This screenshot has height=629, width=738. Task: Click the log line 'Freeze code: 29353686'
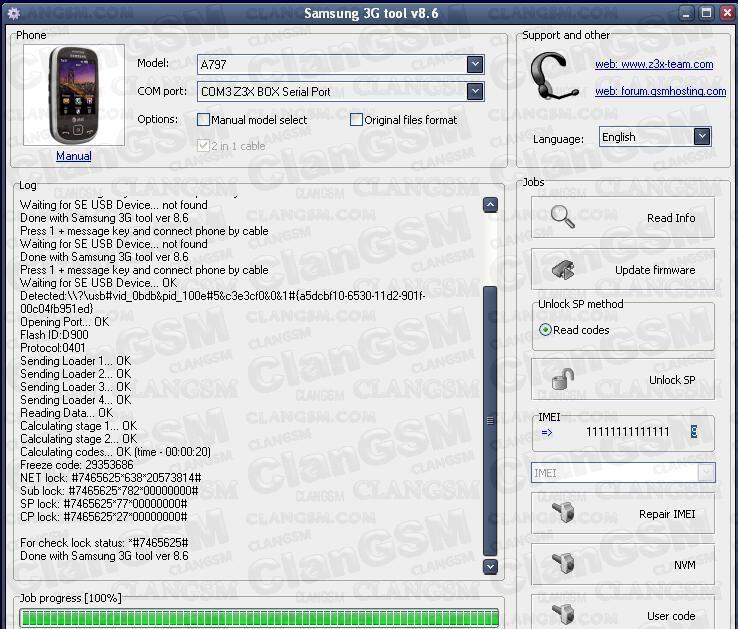click(77, 465)
